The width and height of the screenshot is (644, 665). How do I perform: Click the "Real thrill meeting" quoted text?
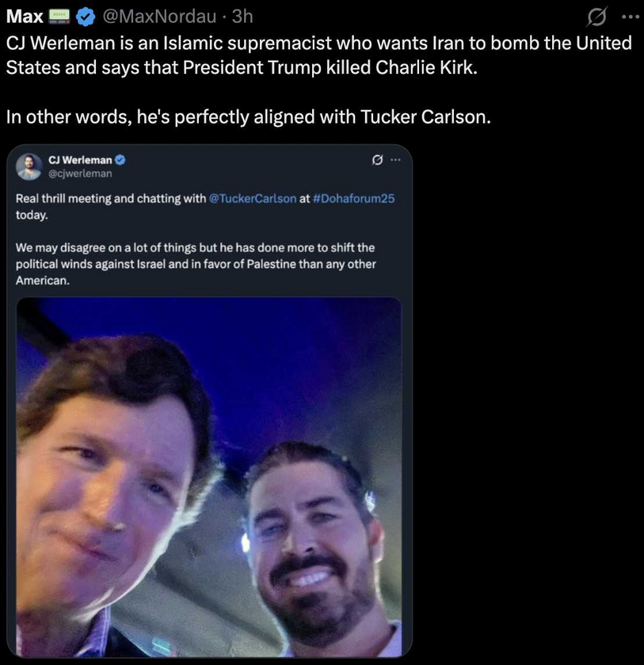click(111, 199)
